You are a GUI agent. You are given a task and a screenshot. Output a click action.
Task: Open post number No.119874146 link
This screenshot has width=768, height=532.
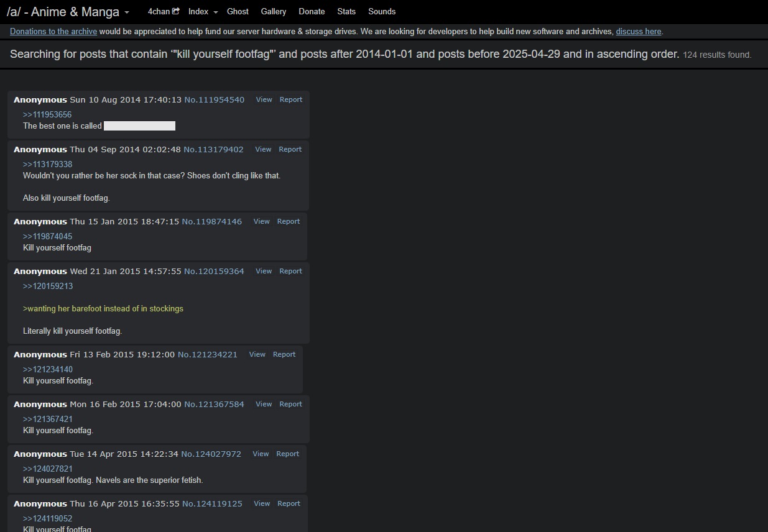212,221
